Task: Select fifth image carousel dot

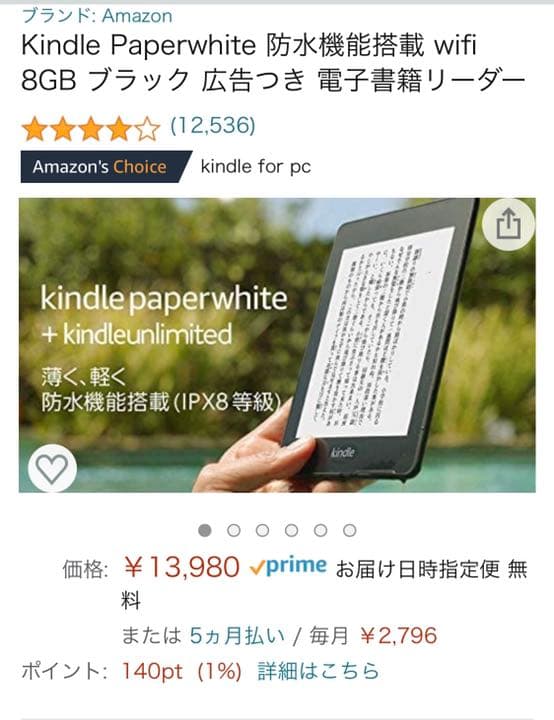Action: point(320,530)
